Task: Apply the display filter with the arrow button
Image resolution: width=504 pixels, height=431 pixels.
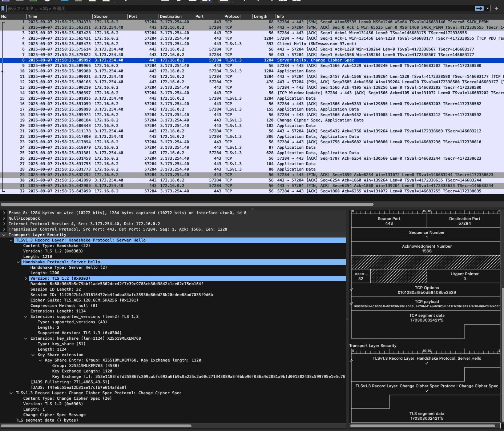Action: point(479,8)
